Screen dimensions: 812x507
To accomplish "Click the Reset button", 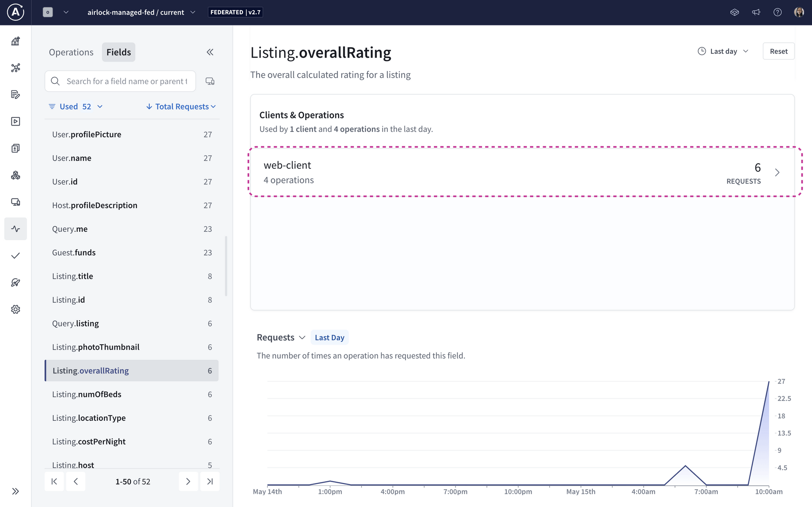I will point(779,51).
